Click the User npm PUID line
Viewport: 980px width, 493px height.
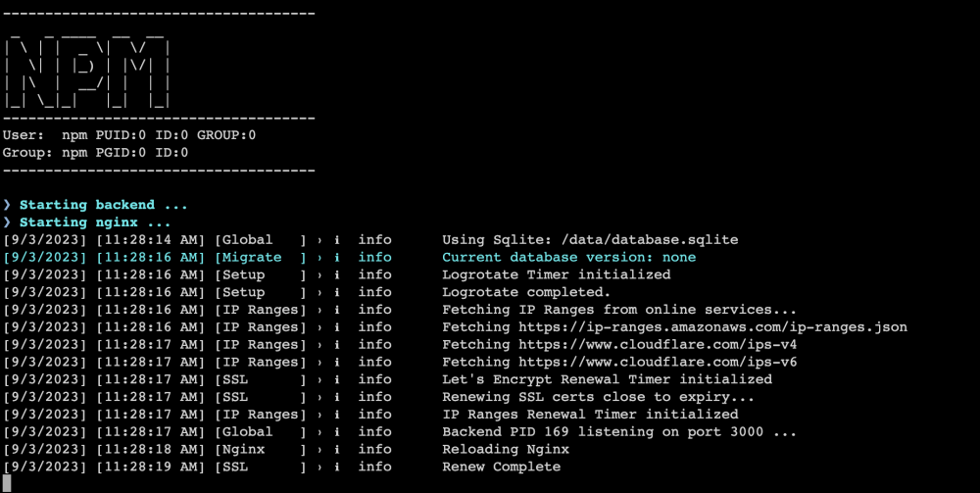[x=129, y=135]
